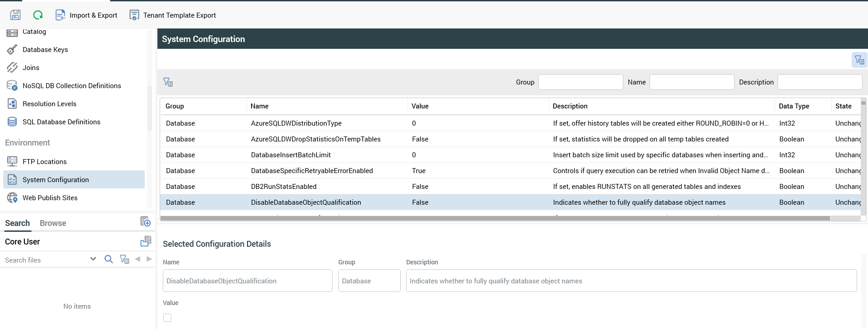
Task: Select the DB2RunStatsEnabled row
Action: tap(284, 187)
